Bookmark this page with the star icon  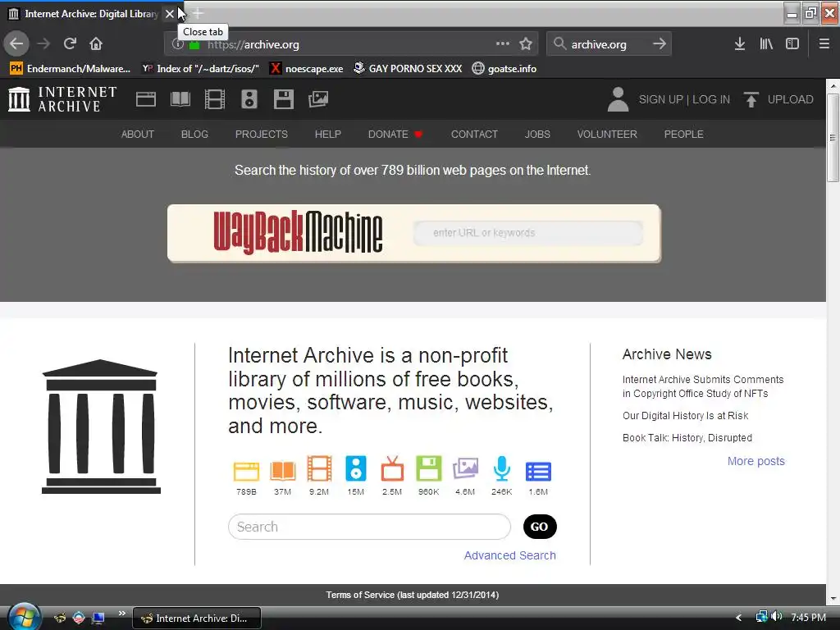[526, 43]
